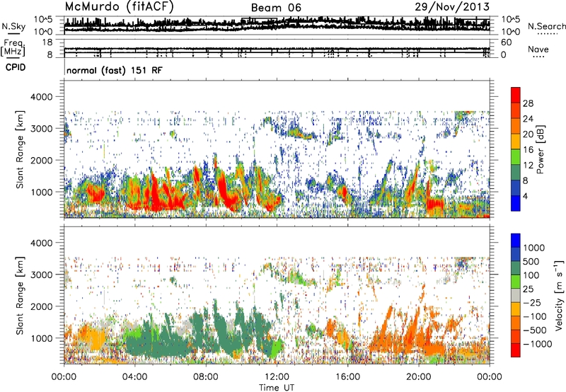Click the 'normal (fast) 151 RF' mode text
The width and height of the screenshot is (566, 392).
point(115,70)
